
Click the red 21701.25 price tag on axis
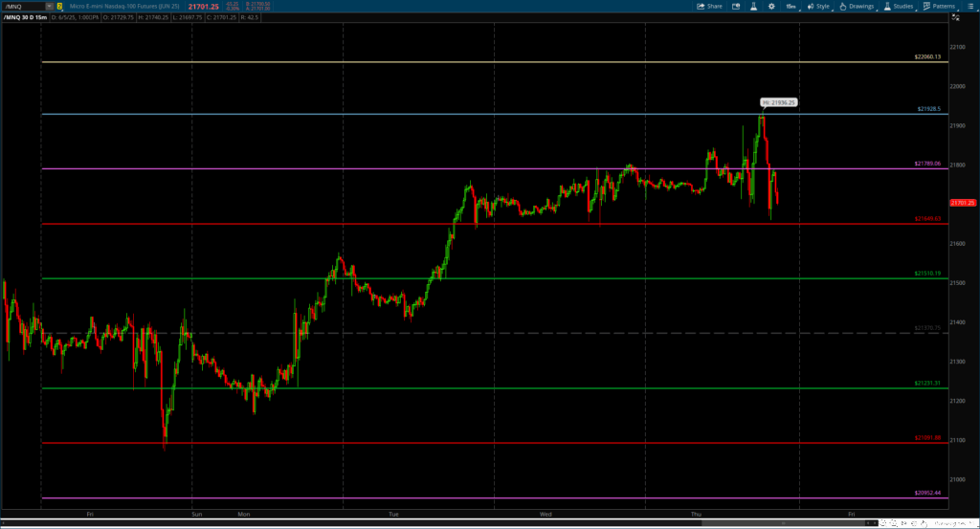point(963,203)
